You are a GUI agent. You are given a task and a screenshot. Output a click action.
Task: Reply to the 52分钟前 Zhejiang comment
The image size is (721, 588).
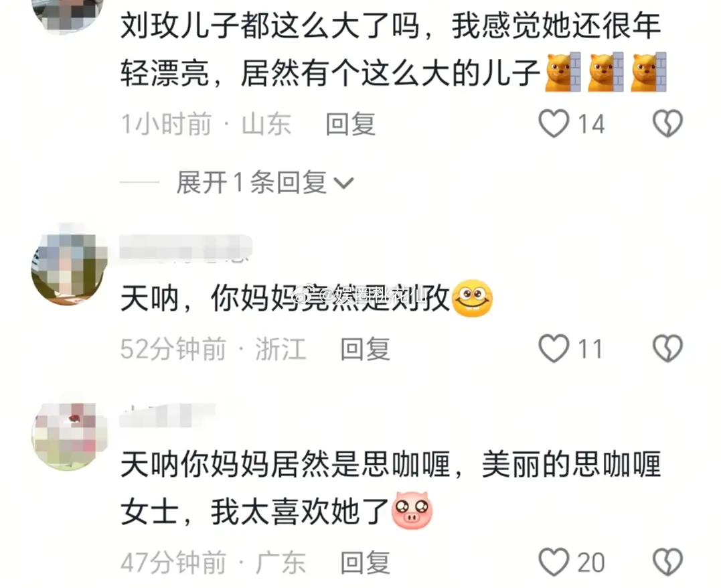(x=365, y=348)
